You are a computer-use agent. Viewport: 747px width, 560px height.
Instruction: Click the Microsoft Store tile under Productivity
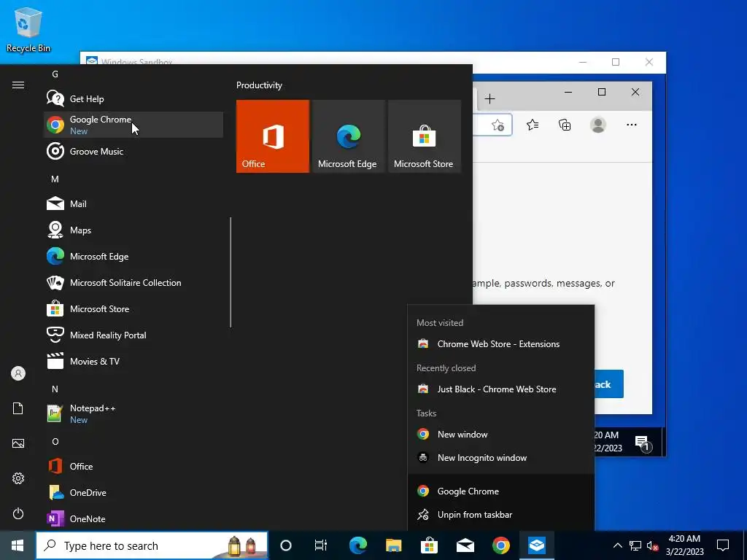pyautogui.click(x=425, y=136)
